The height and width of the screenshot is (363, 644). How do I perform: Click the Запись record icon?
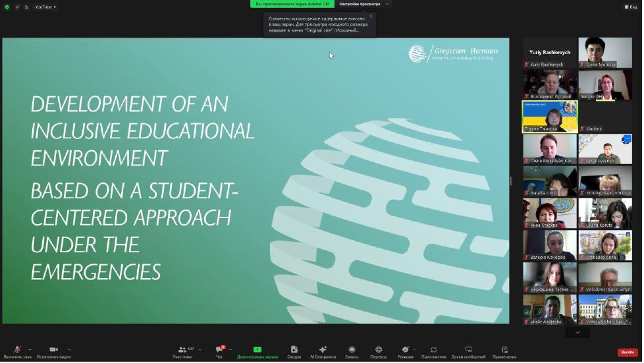pos(352,350)
